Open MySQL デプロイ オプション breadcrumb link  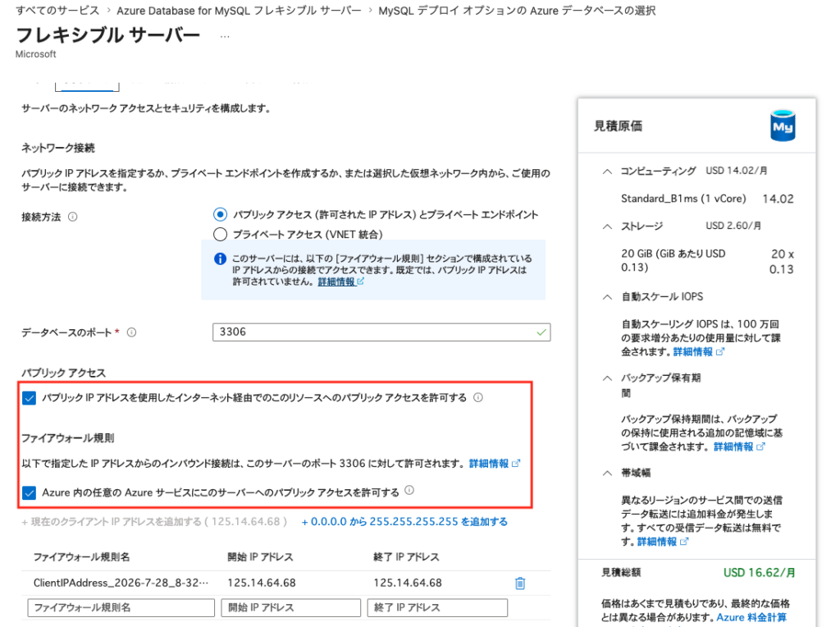click(x=517, y=10)
